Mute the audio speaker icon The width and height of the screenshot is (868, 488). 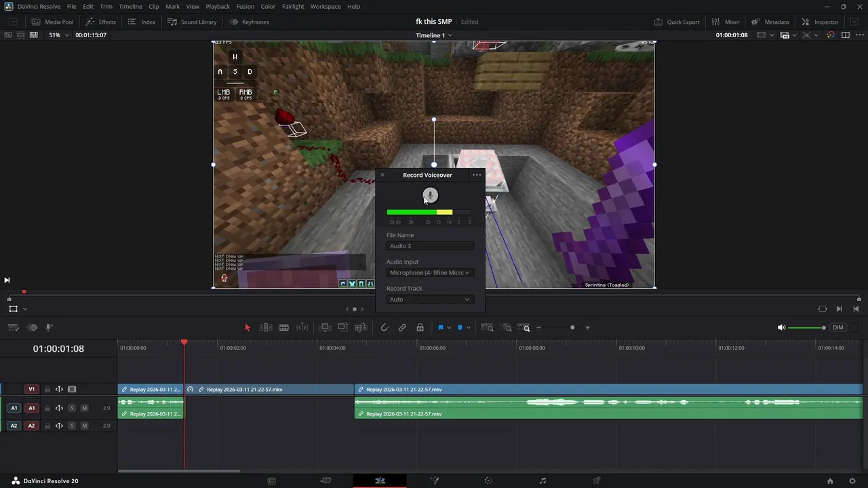[x=781, y=328]
